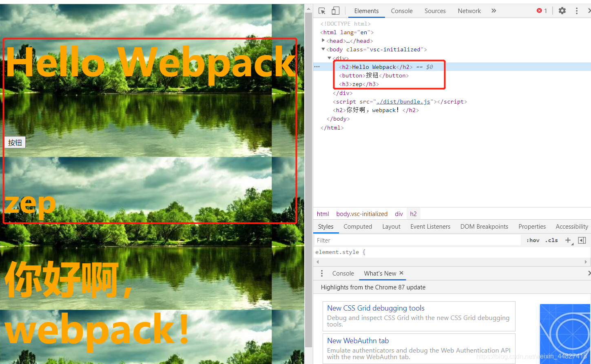Toggle the computed styles sidebar icon

[x=582, y=240]
